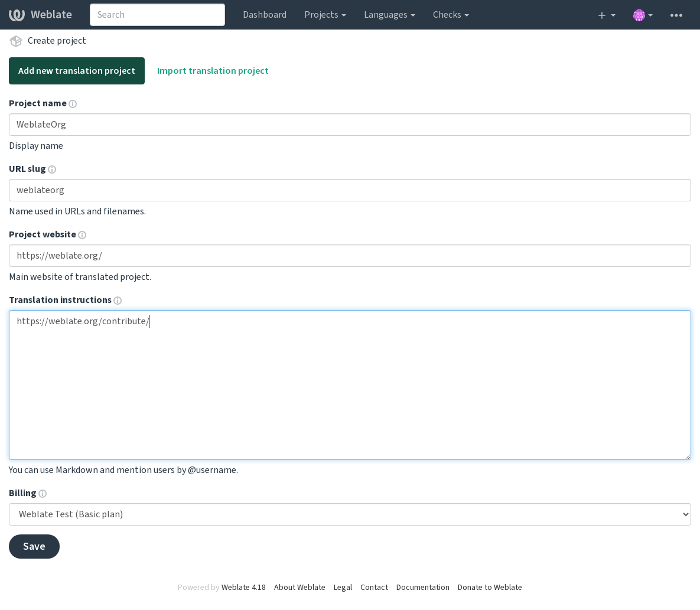
Task: Select Add new translation project tab
Action: [x=77, y=71]
